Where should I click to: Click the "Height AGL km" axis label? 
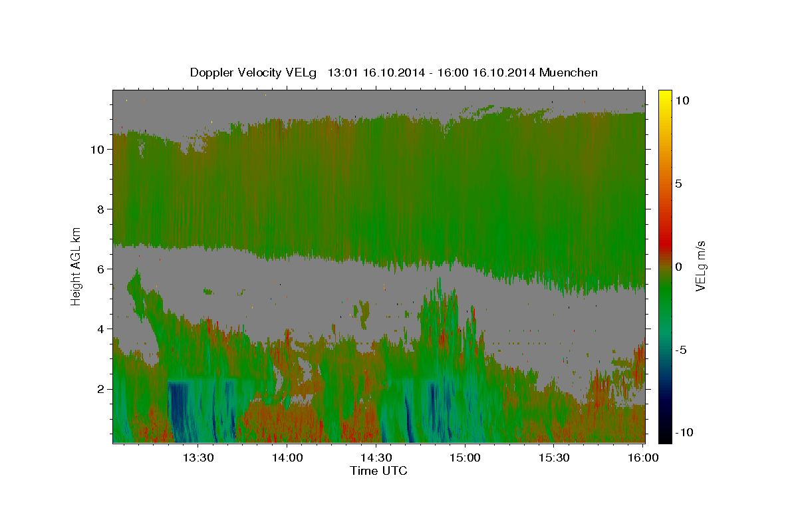(x=76, y=265)
